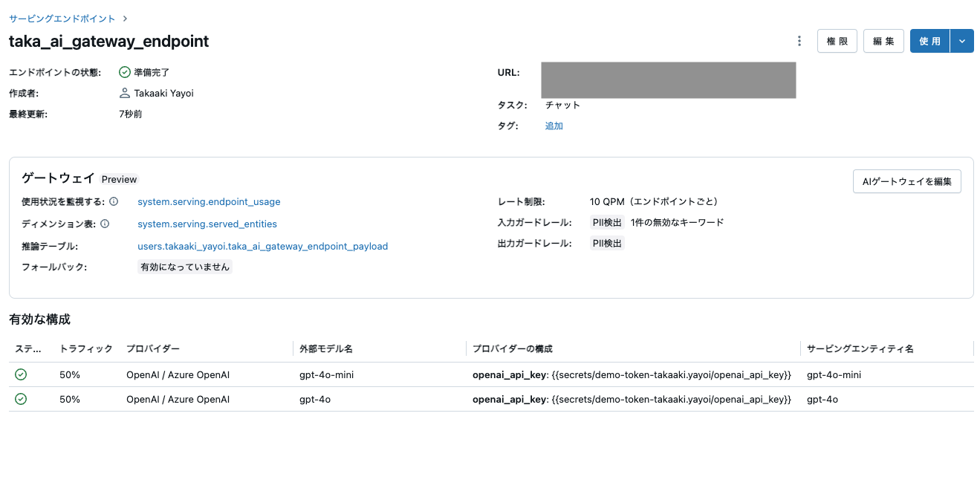Click the info icon beside ディメンション表
Viewport: 980px width, 497px height.
point(104,224)
